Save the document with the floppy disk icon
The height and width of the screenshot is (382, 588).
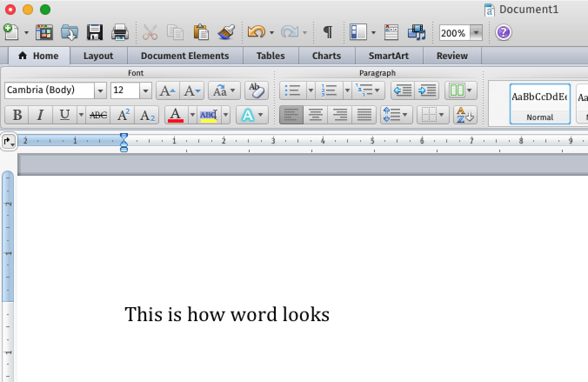click(94, 32)
